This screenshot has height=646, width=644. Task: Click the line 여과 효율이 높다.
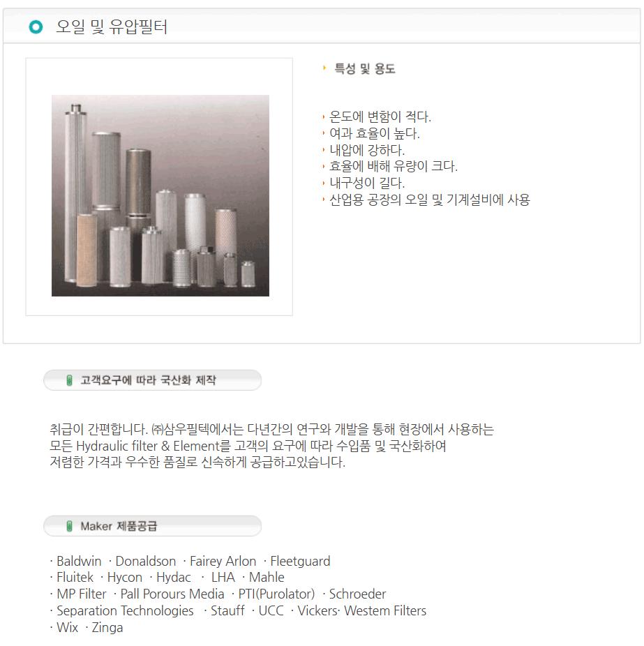tap(374, 133)
